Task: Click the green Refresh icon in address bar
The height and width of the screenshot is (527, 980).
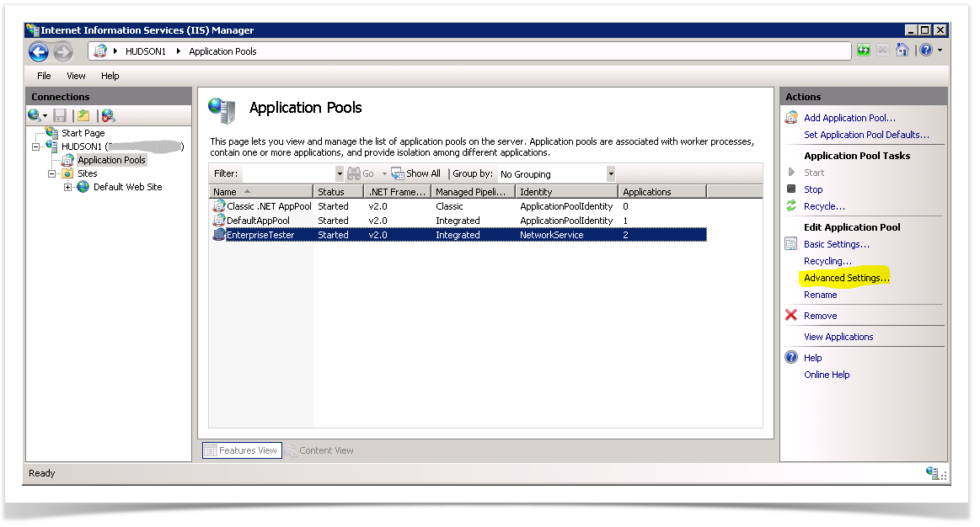Action: click(864, 51)
